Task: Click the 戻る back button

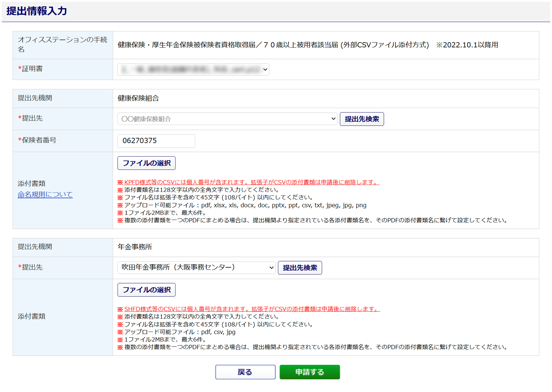Action: pos(245,372)
